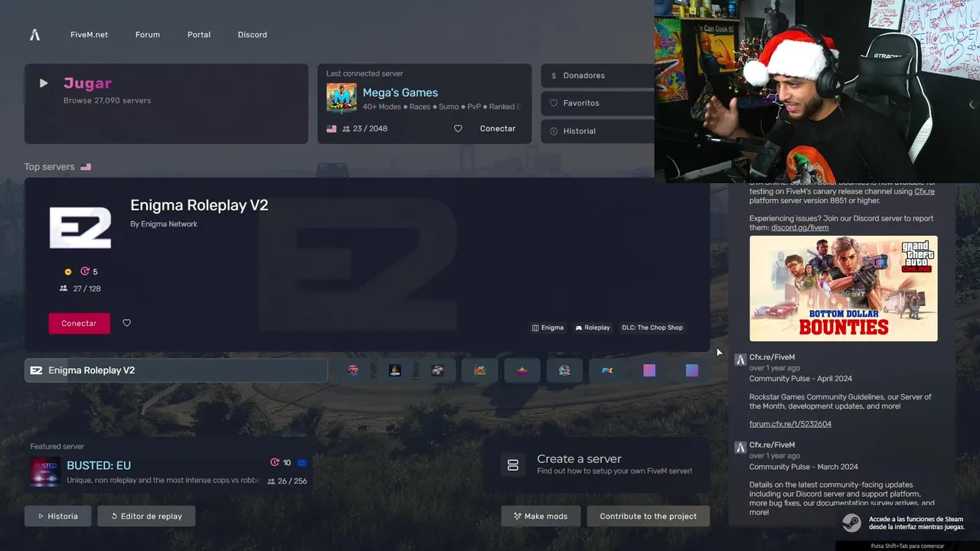The width and height of the screenshot is (980, 551).
Task: Open the Jugar browse servers panel
Action: tap(166, 103)
